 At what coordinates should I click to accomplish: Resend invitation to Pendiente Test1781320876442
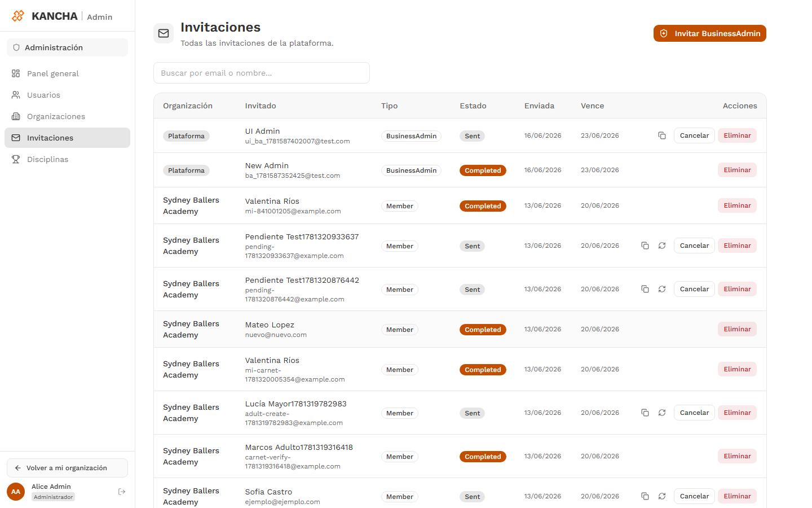tap(662, 289)
